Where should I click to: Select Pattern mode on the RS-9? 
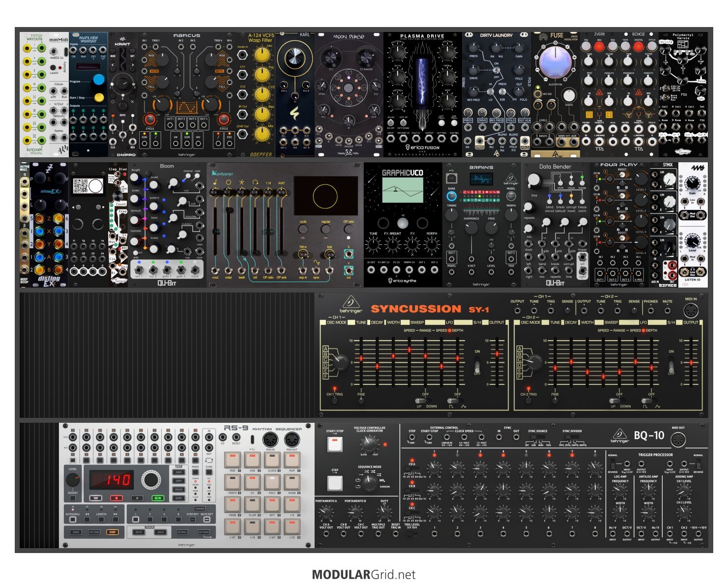(x=94, y=532)
